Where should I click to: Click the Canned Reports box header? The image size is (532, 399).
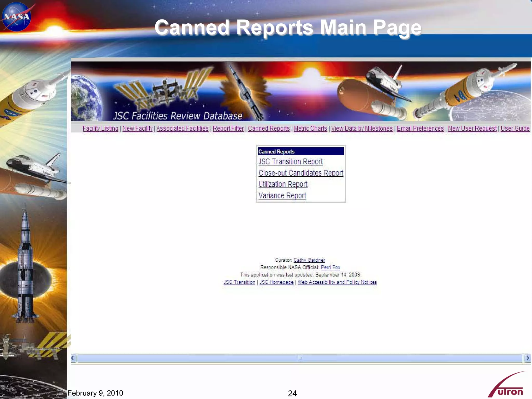click(301, 151)
